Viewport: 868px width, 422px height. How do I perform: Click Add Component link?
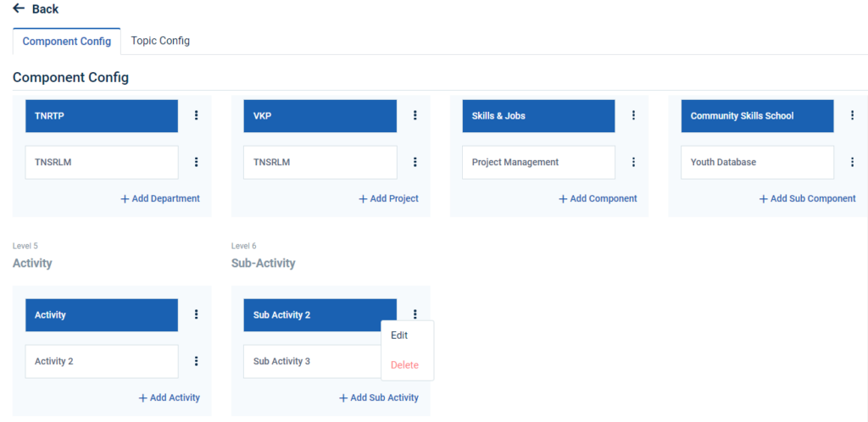point(598,199)
